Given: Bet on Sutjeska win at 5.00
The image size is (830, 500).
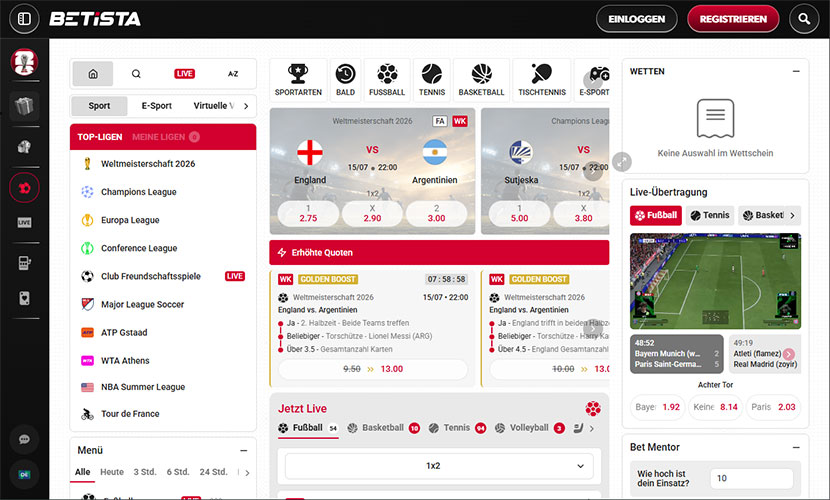Looking at the screenshot, I should 519,214.
